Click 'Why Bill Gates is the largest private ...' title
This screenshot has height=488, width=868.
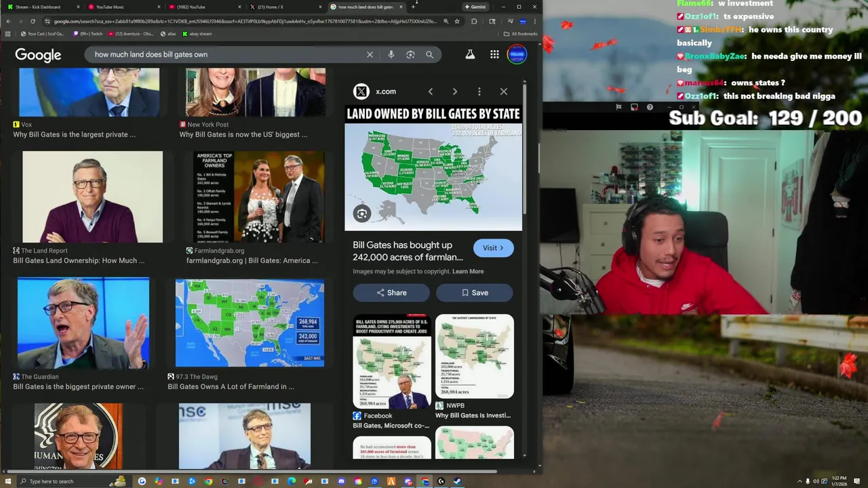pos(74,134)
